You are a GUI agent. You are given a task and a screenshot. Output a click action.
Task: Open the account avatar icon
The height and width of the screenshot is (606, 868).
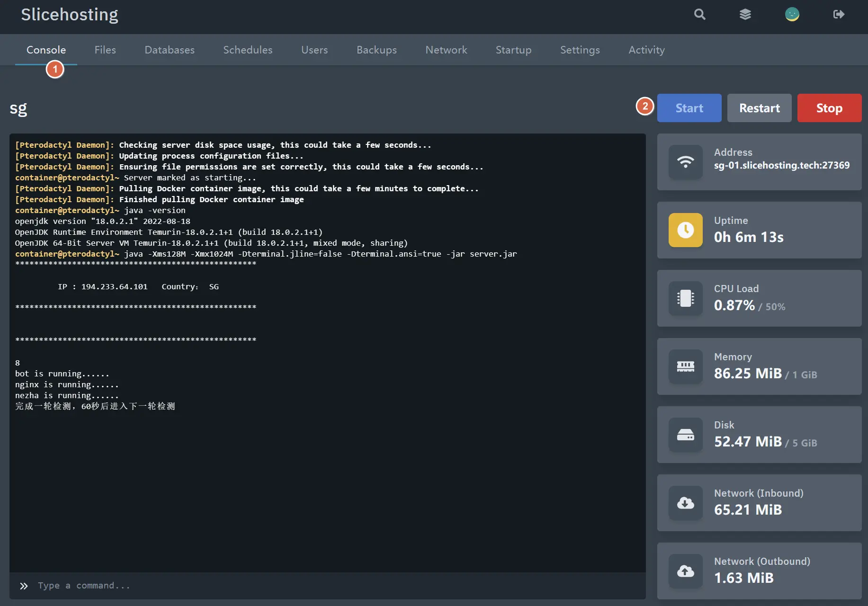pos(792,15)
